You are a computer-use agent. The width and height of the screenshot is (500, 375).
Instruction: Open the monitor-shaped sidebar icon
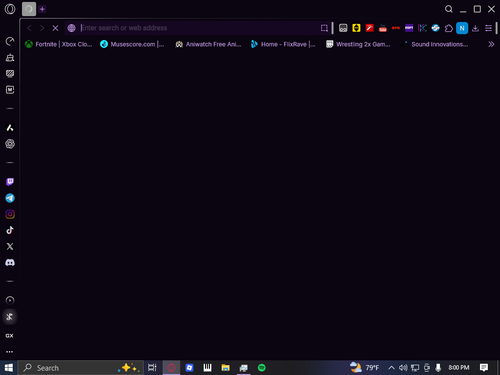[10, 74]
